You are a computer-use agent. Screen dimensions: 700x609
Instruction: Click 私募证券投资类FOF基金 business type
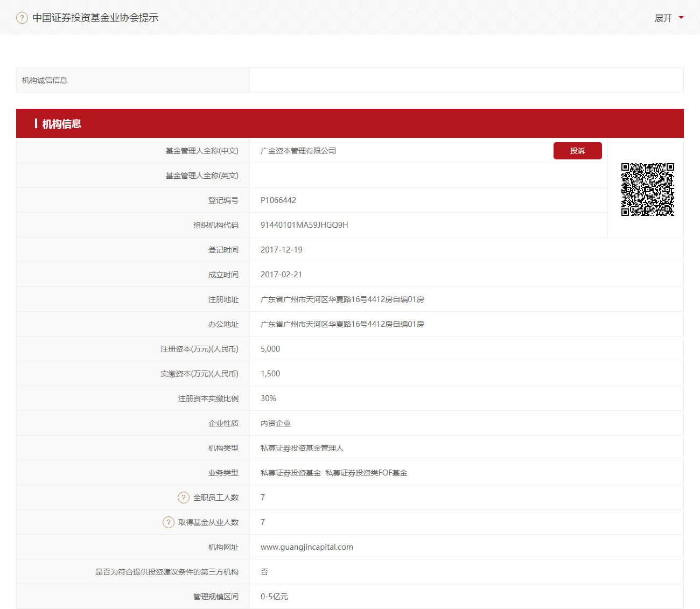(x=366, y=473)
